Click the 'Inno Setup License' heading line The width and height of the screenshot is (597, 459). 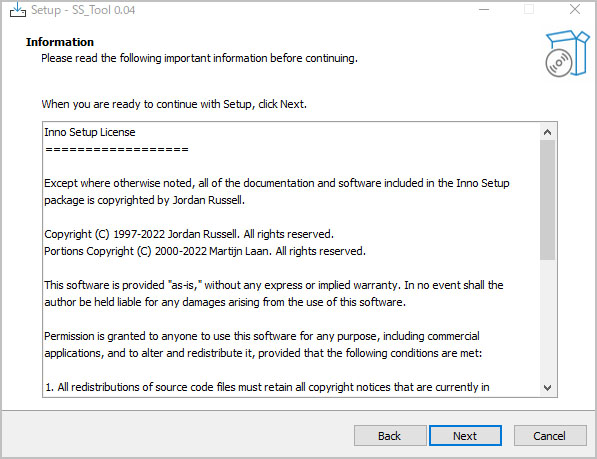pyautogui.click(x=90, y=132)
